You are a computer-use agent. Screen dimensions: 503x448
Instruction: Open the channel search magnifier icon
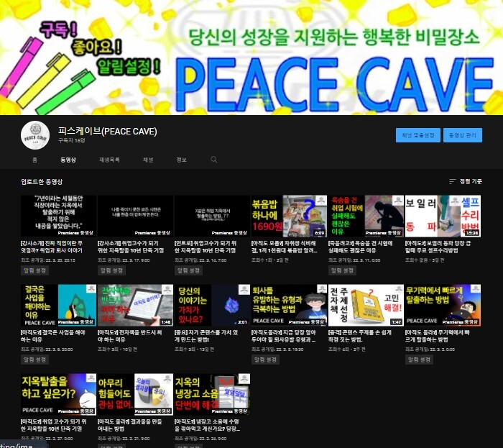click(x=214, y=160)
